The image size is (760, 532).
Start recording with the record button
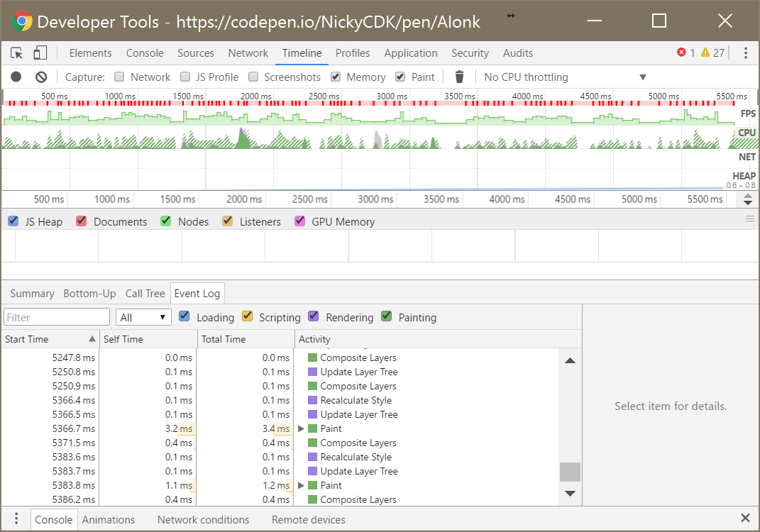[16, 77]
